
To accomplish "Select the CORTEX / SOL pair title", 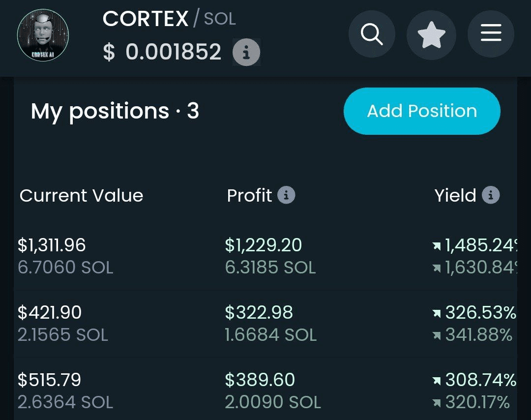I will point(169,19).
